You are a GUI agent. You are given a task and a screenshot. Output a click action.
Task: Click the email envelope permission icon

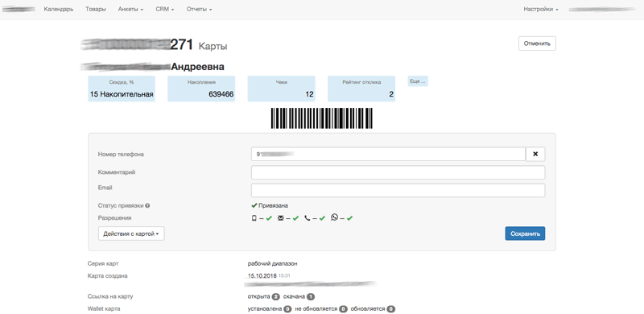[281, 218]
